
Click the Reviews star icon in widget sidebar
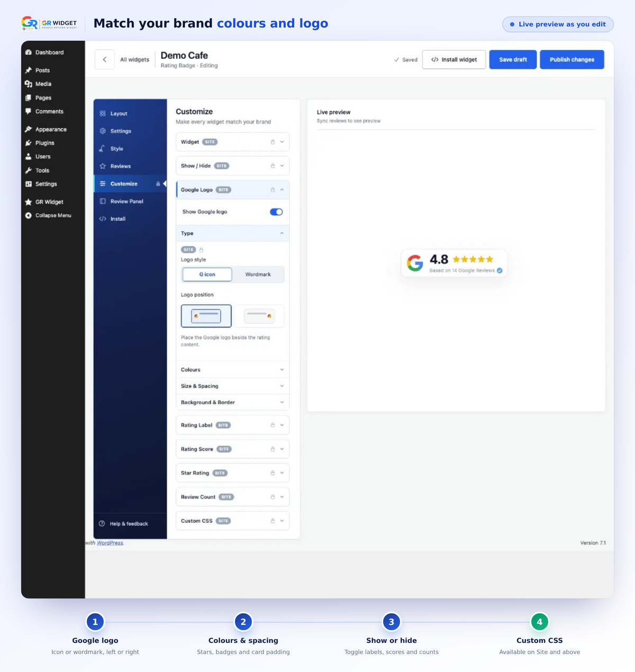pyautogui.click(x=103, y=166)
